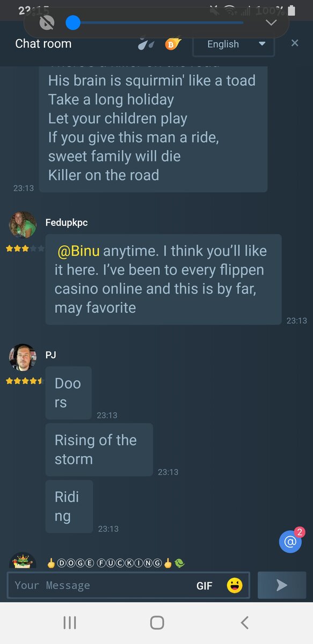
Task: Open Fedupkpc's profile avatar
Action: (23, 224)
